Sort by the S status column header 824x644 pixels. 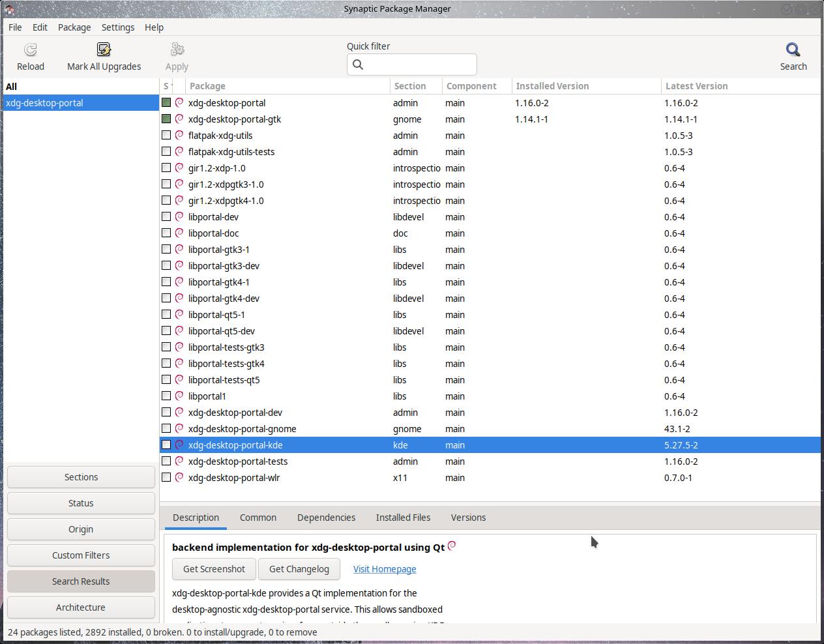(166, 86)
